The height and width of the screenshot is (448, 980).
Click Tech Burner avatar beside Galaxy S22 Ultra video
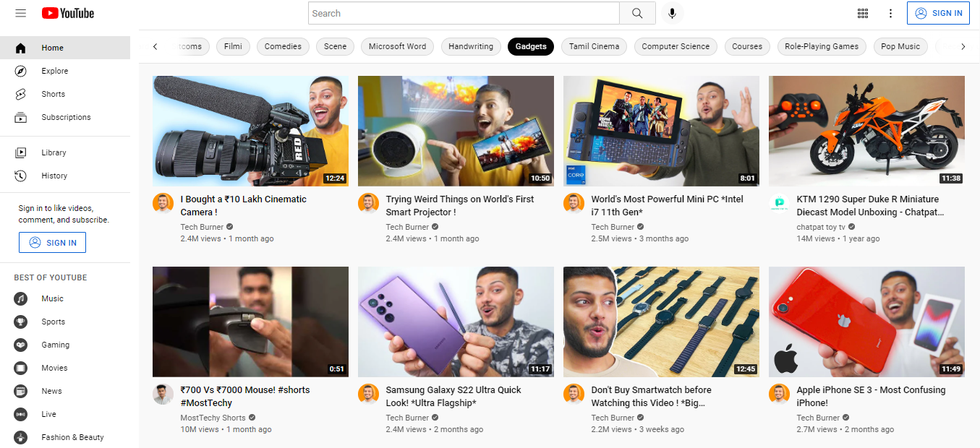[x=368, y=394]
